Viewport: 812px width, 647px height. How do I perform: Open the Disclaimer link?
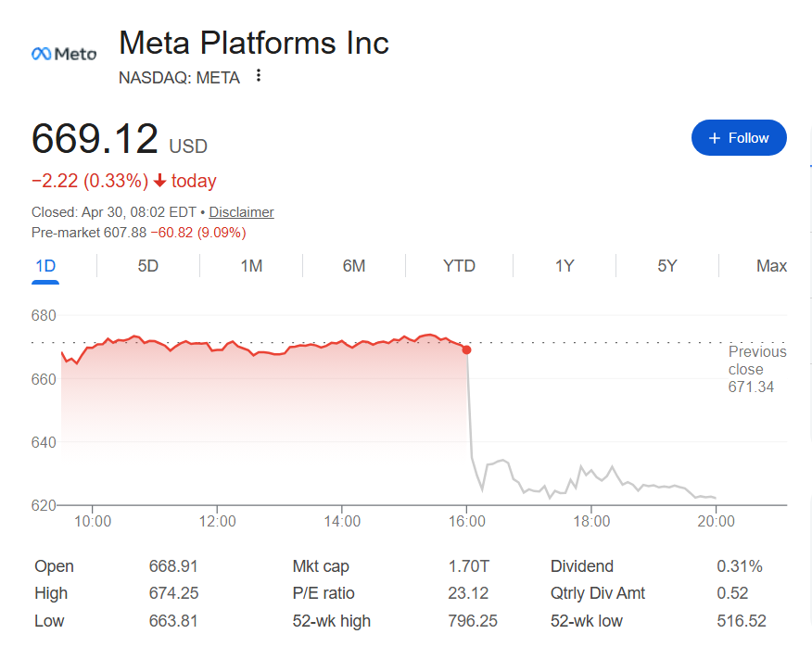click(240, 212)
